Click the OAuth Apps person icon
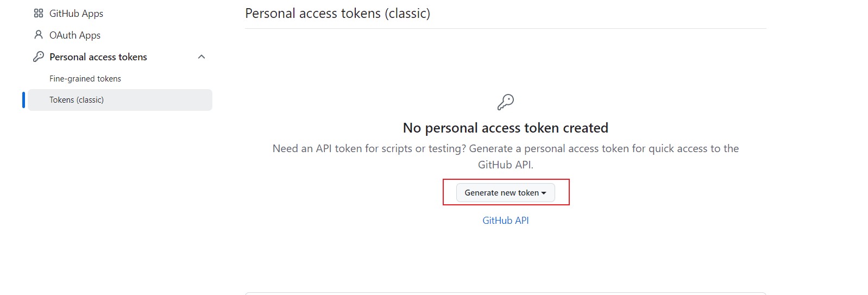 click(39, 35)
